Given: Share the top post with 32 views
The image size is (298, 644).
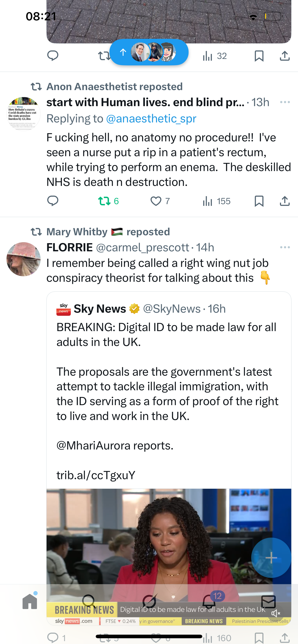Looking at the screenshot, I should [x=285, y=56].
